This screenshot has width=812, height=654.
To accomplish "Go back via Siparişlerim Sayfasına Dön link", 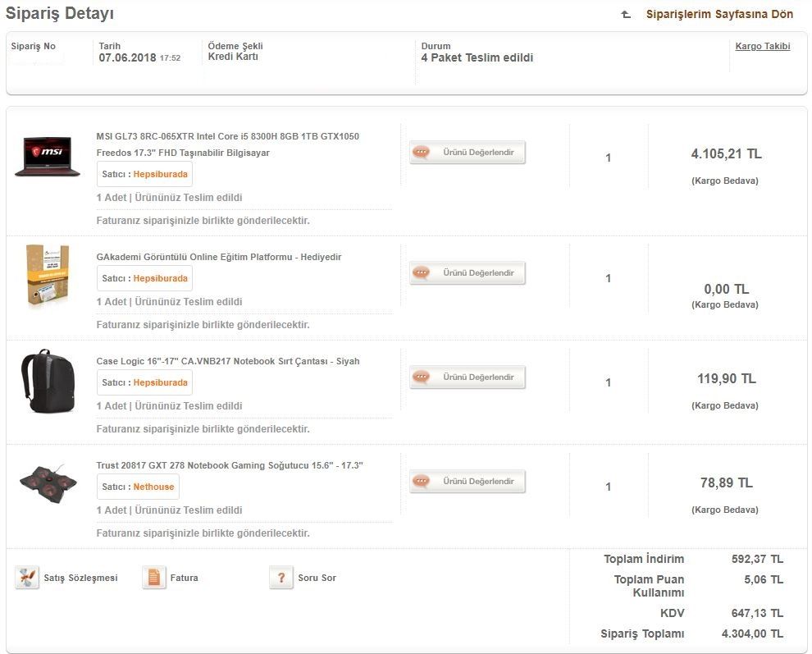I will point(719,15).
